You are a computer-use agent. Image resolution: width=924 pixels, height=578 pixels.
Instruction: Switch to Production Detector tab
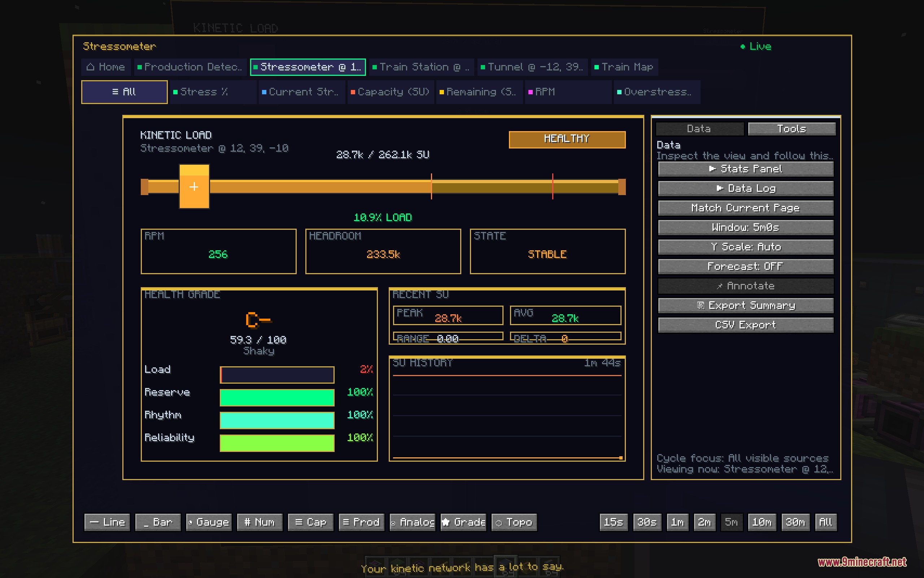pos(191,67)
